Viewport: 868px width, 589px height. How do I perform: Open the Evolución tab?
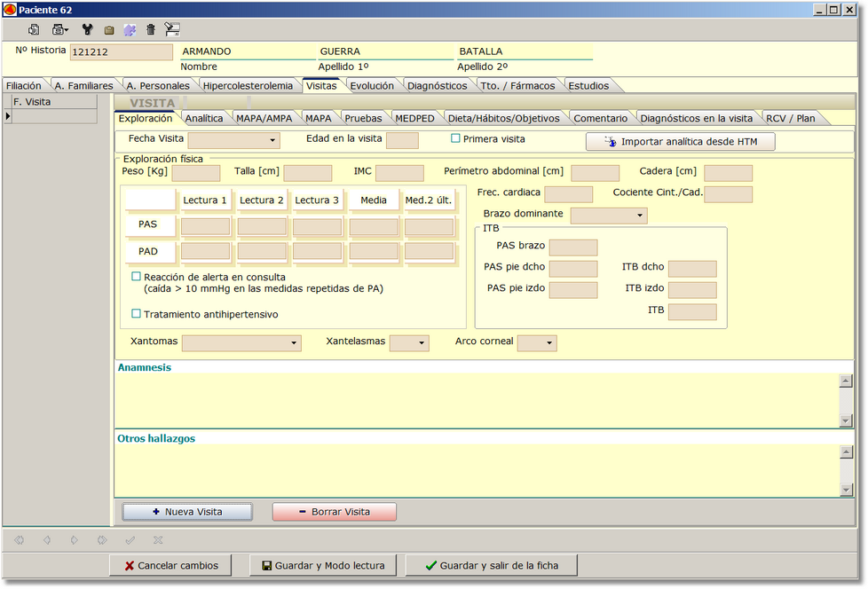(x=372, y=86)
